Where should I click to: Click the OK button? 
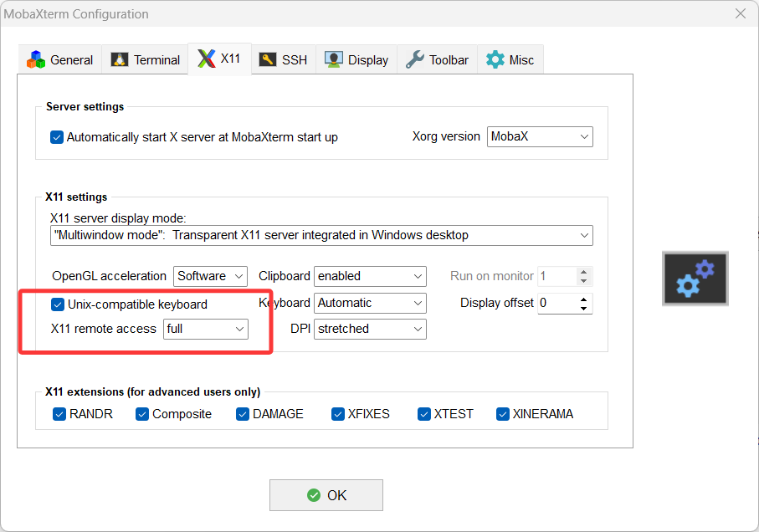tap(326, 495)
